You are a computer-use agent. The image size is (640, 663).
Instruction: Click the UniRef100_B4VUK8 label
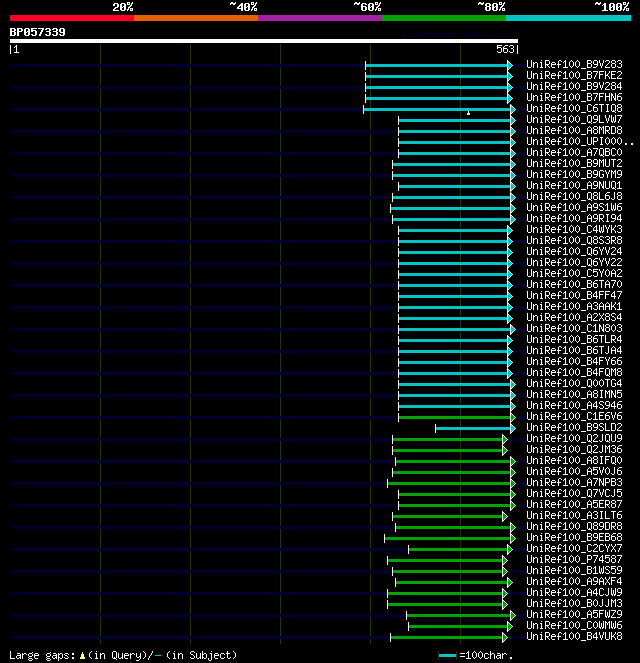pos(574,636)
